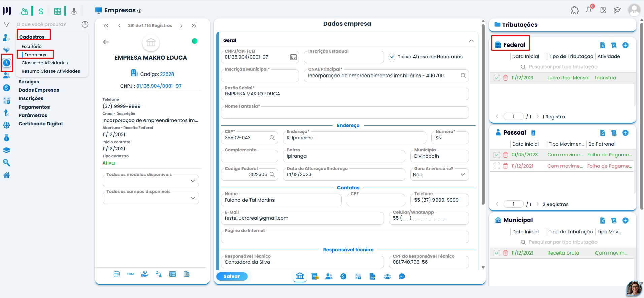The height and width of the screenshot is (298, 644).
Task: Add new Federal tributação with plus icon
Action: coord(625,45)
